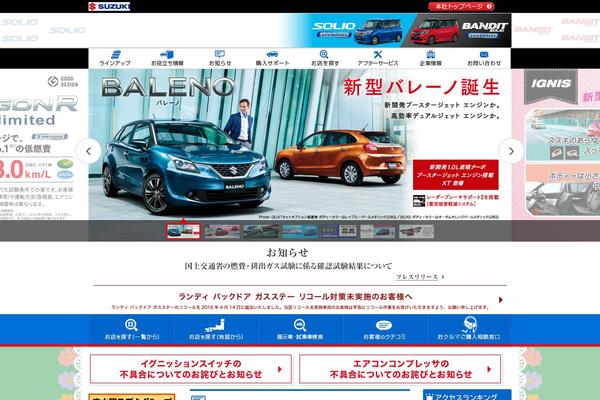600x400 pixels.
Task: Select the second carousel thumbnail with red car
Action: tap(222, 231)
